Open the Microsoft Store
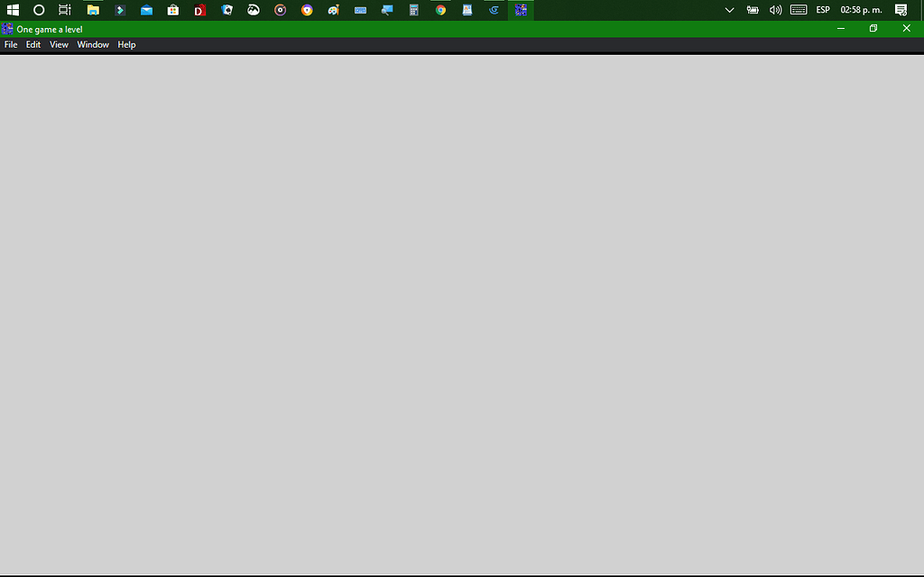924x577 pixels. [x=172, y=10]
